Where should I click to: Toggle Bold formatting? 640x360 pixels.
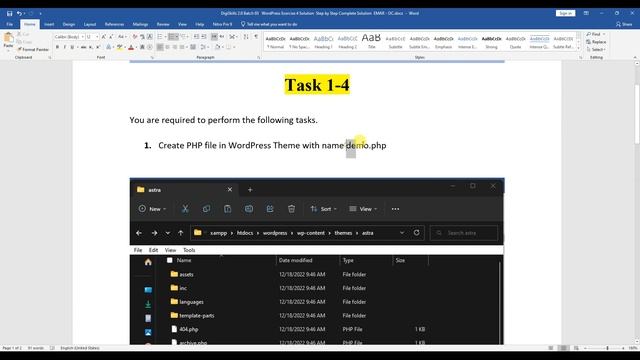click(x=57, y=47)
